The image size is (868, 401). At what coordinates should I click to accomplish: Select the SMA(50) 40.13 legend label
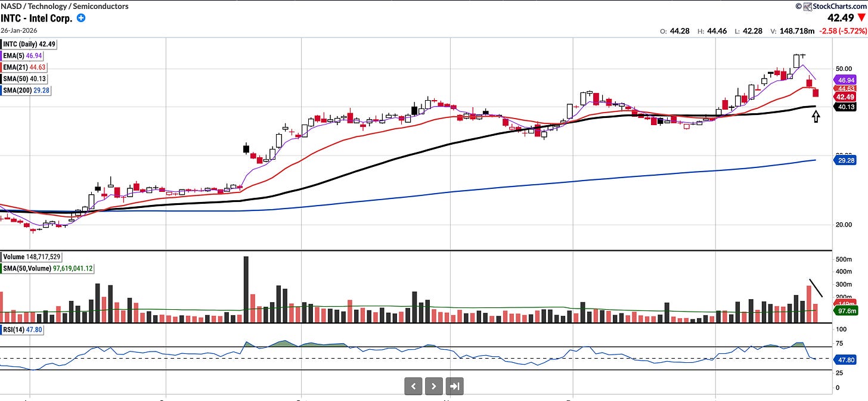[x=25, y=79]
